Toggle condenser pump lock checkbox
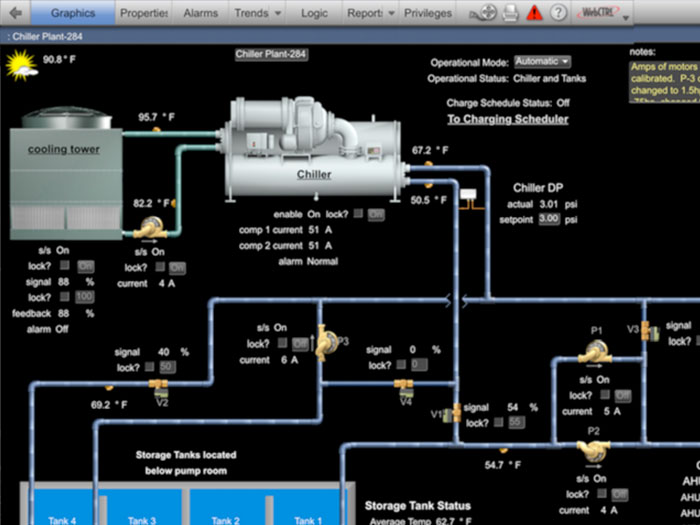Screen dimensions: 700x525 tap(160, 267)
